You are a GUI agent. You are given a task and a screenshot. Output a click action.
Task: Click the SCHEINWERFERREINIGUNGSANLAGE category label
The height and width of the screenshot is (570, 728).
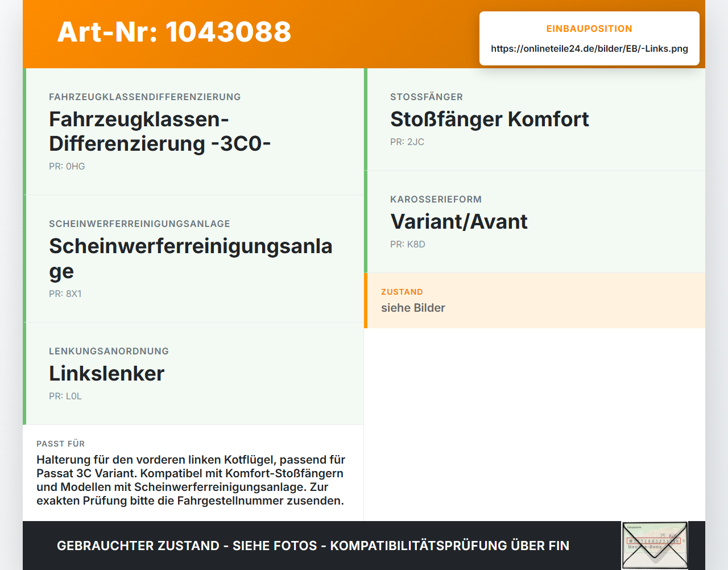[139, 224]
